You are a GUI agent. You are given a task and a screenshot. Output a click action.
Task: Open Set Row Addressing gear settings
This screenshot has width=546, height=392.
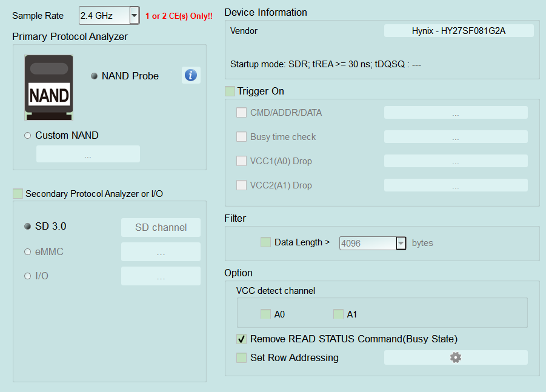tap(456, 357)
